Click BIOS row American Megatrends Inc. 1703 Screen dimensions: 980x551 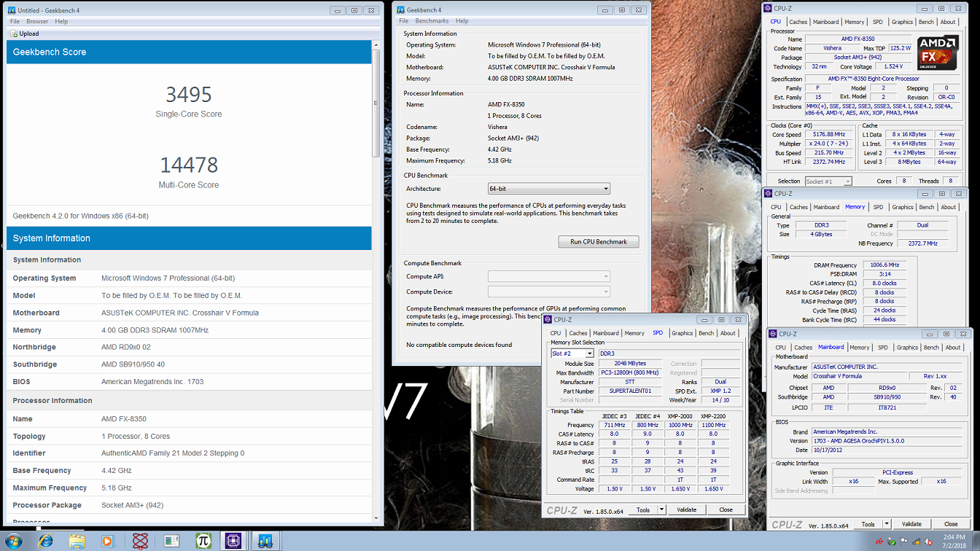(190, 382)
